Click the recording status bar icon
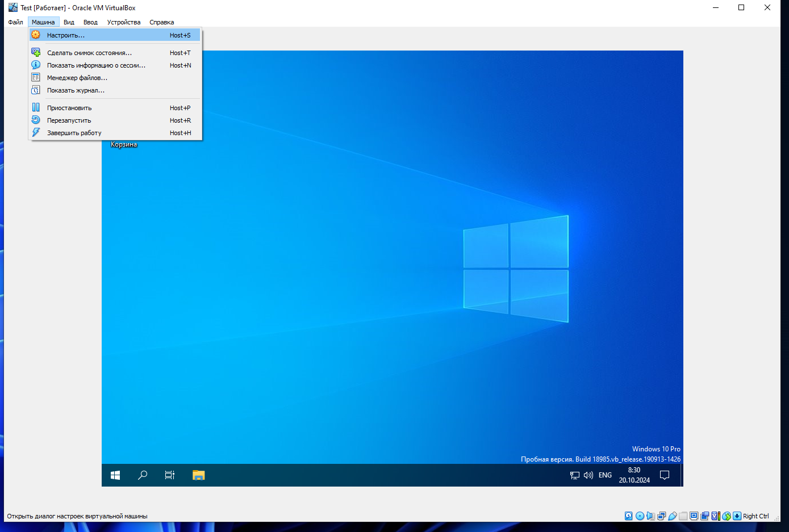This screenshot has height=532, width=789. point(705,516)
